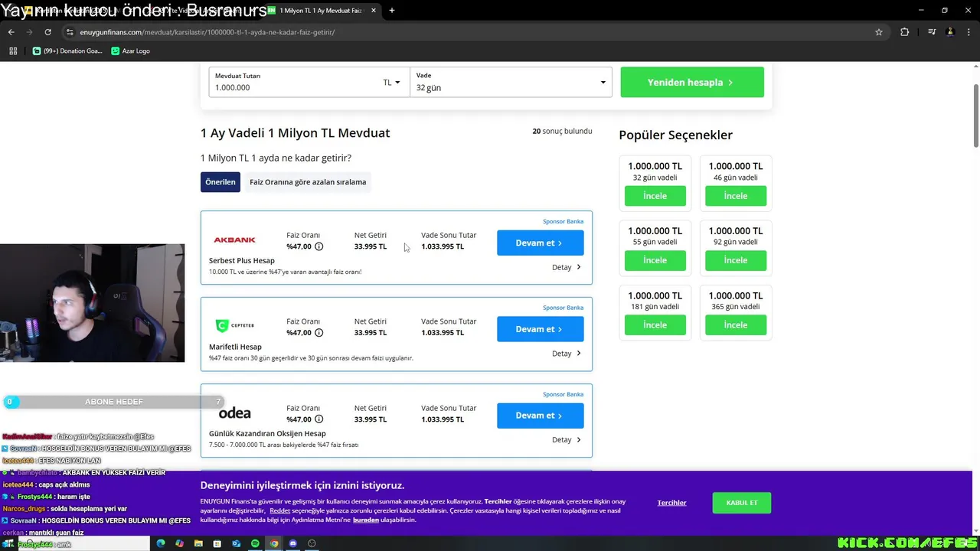
Task: Open Copilot from the taskbar
Action: point(179,543)
